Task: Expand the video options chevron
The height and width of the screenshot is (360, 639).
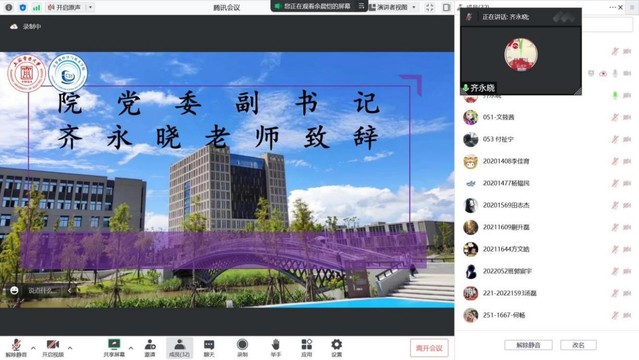Action: point(70,348)
